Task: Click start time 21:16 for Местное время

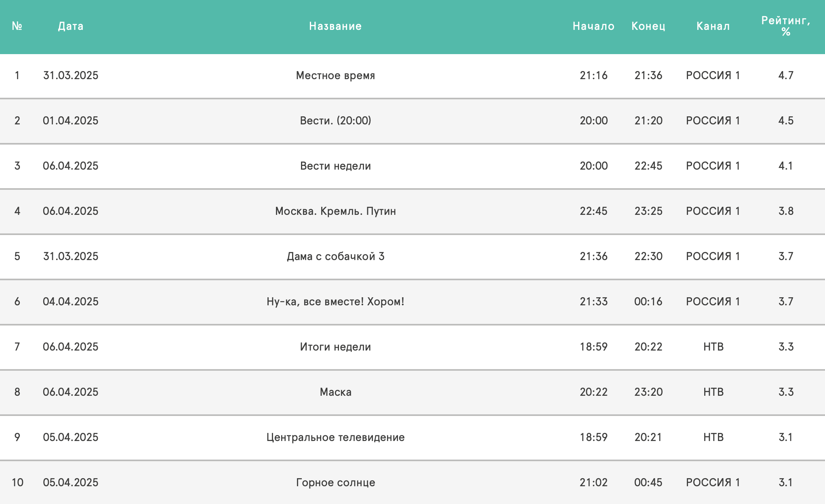Action: point(593,76)
